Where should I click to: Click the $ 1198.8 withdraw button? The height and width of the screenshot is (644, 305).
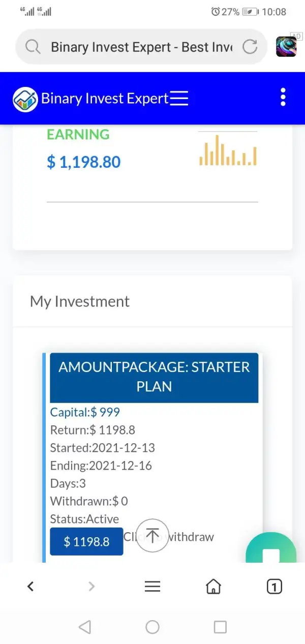click(86, 542)
